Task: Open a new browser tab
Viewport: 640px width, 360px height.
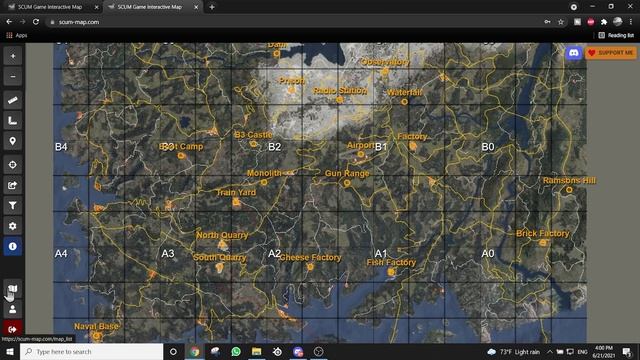Action: point(212,7)
